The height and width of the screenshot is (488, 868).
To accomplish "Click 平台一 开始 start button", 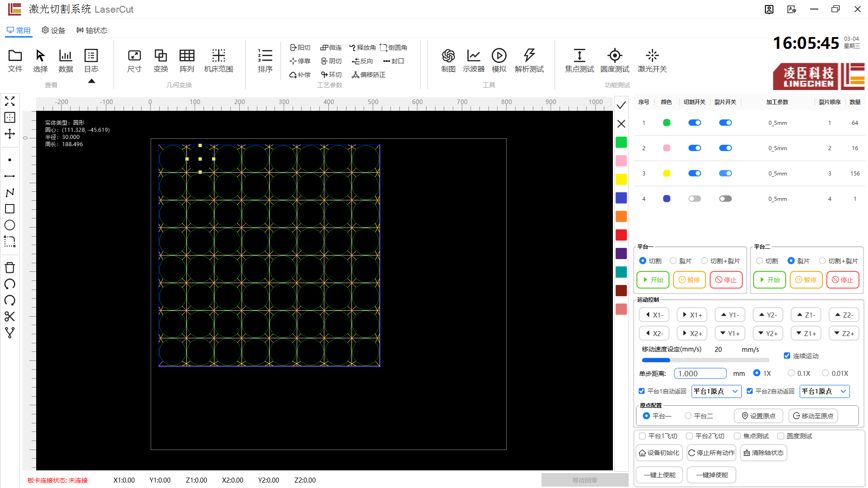I will click(653, 280).
